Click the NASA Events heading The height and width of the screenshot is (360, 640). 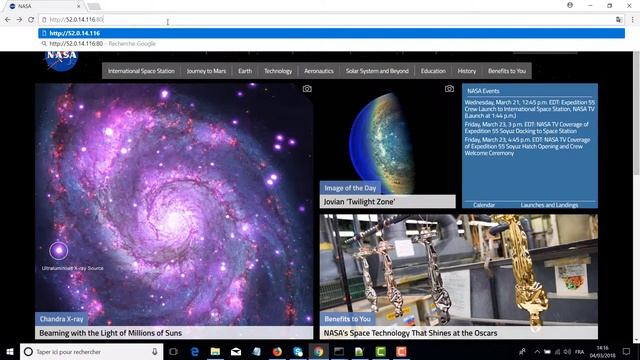click(x=483, y=91)
